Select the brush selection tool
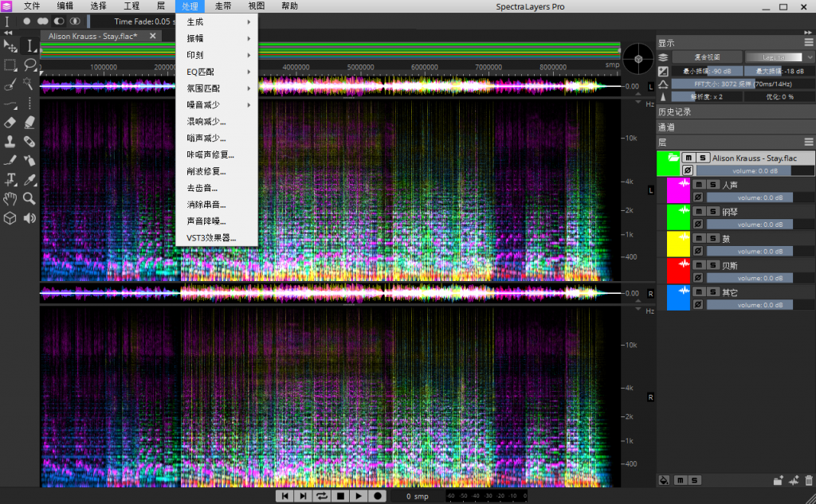The image size is (816, 504). (x=10, y=84)
